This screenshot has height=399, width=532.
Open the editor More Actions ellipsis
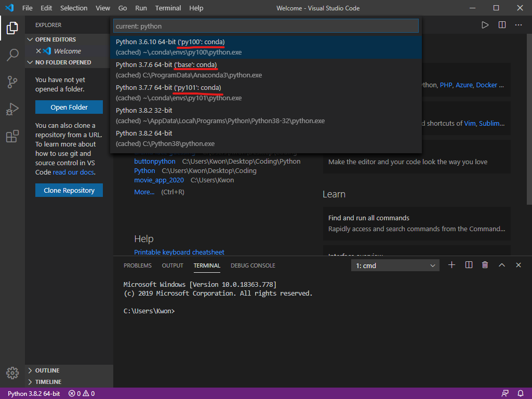(518, 25)
